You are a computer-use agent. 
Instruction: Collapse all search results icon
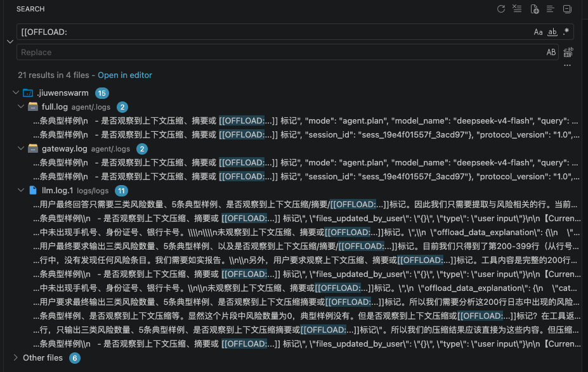[x=567, y=9]
